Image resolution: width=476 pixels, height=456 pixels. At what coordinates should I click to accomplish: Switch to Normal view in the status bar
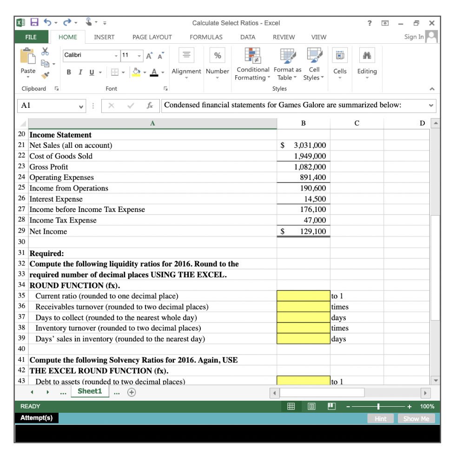pos(291,406)
